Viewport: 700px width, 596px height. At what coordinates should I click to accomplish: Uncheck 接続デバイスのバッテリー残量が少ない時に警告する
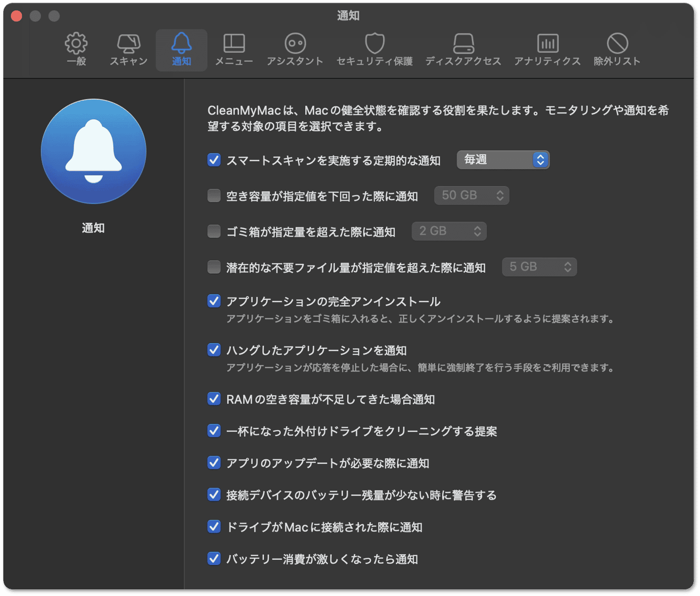coord(214,495)
